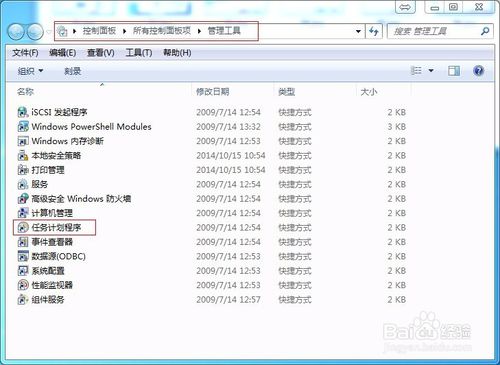Click the double-arrow button in title bar
Image resolution: width=500 pixels, height=365 pixels.
click(x=405, y=7)
